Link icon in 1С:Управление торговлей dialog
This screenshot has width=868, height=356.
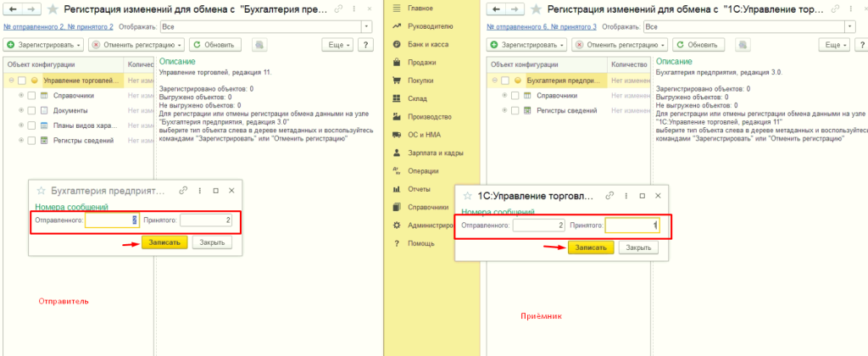click(609, 196)
